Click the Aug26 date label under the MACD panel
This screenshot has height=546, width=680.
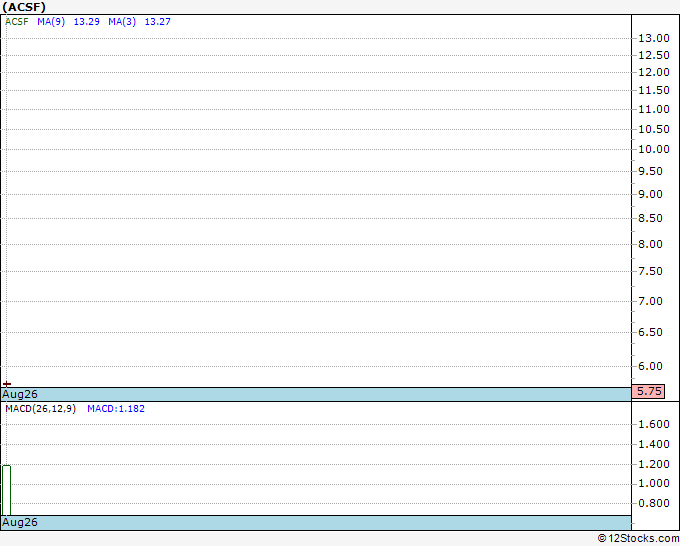tap(20, 522)
